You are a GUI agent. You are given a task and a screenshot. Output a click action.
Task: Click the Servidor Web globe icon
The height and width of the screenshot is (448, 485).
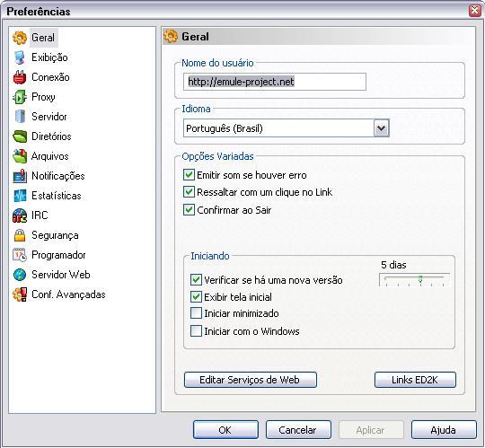[x=20, y=275]
